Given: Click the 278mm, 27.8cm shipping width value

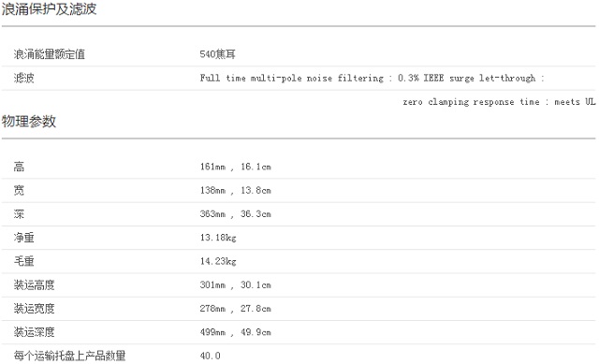Looking at the screenshot, I should tap(235, 309).
